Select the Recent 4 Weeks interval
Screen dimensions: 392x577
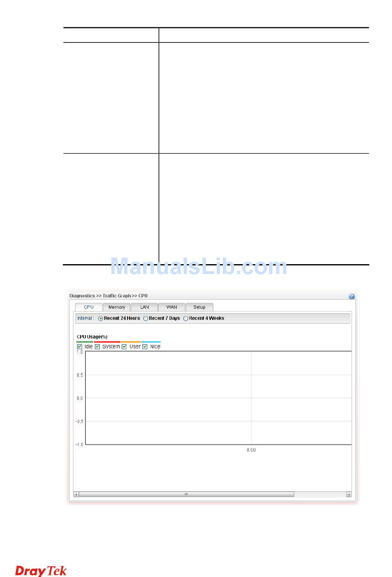tap(186, 319)
